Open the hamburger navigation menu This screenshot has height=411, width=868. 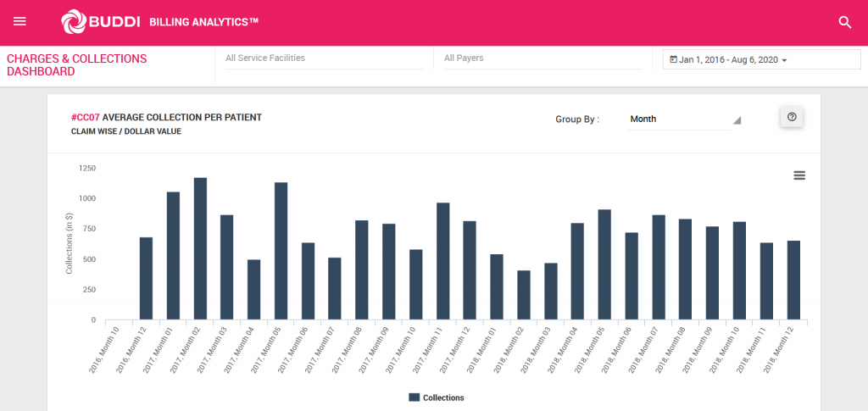tap(20, 21)
